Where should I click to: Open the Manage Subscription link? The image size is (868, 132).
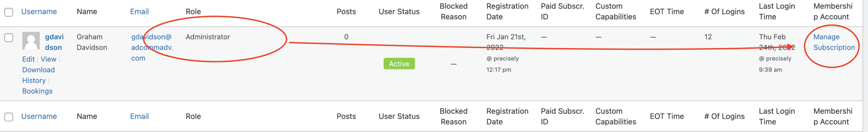[x=834, y=42]
